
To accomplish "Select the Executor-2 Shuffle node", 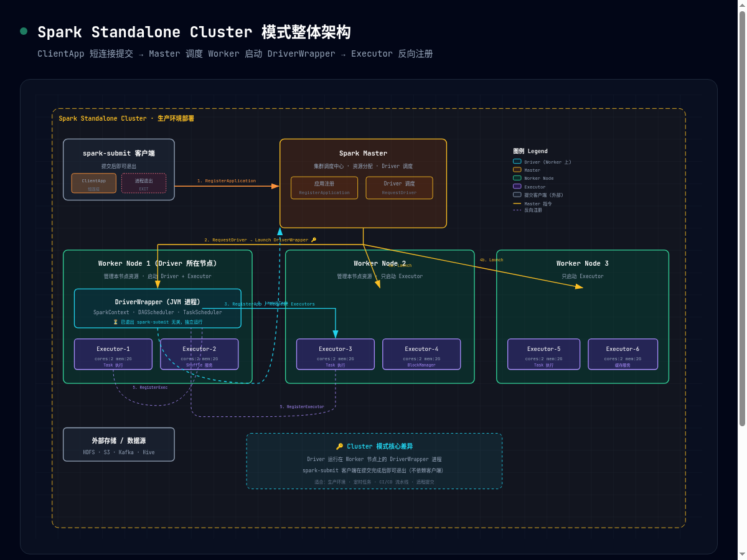I will tap(199, 354).
